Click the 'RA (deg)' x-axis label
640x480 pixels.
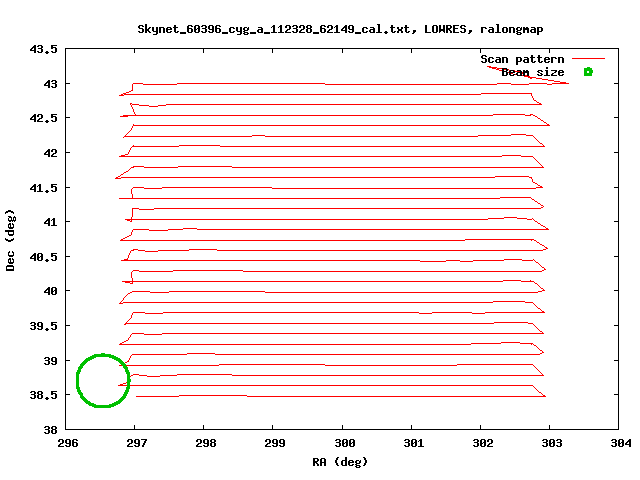341,462
